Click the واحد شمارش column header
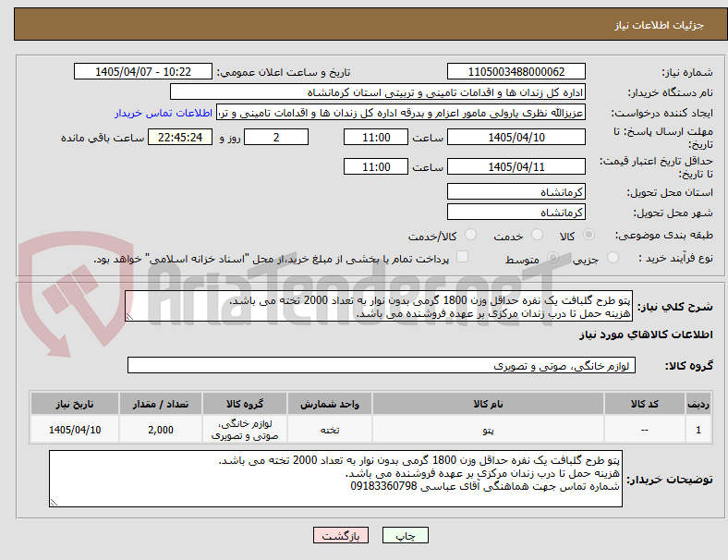This screenshot has height=560, width=728. [x=330, y=404]
